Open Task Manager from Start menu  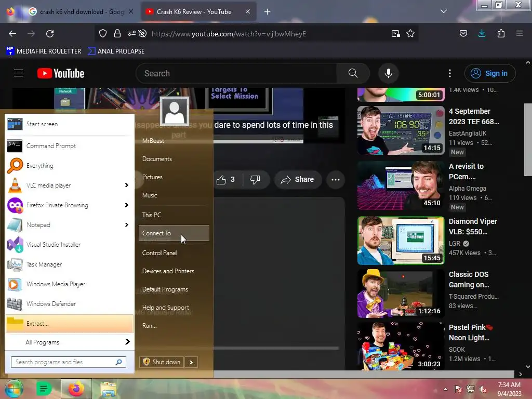(70, 264)
